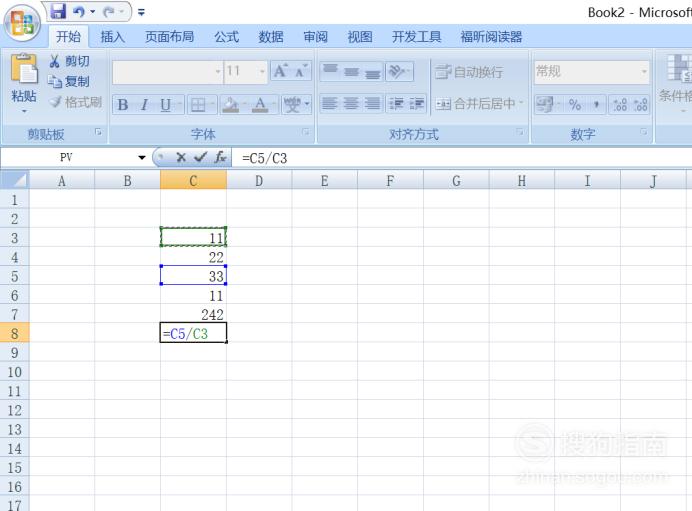Click the accounting number format icon
This screenshot has width=692, height=511.
click(x=545, y=105)
